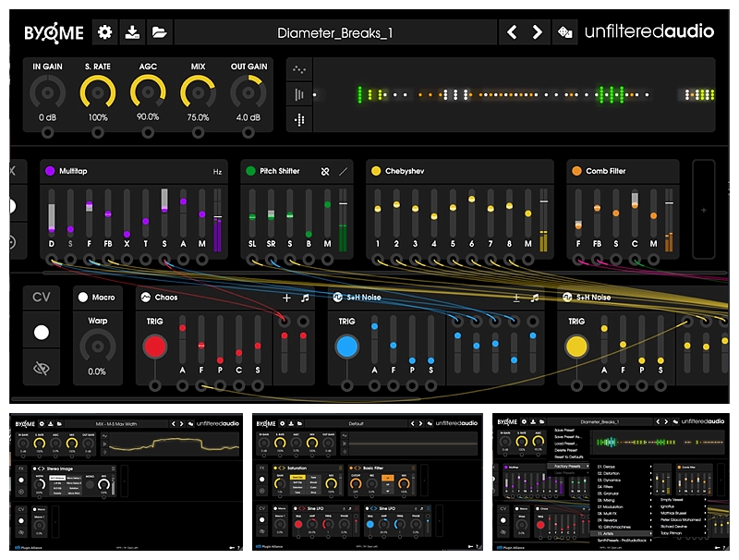The height and width of the screenshot is (560, 739).
Task: Toggle the Macro white power dot
Action: (83, 297)
